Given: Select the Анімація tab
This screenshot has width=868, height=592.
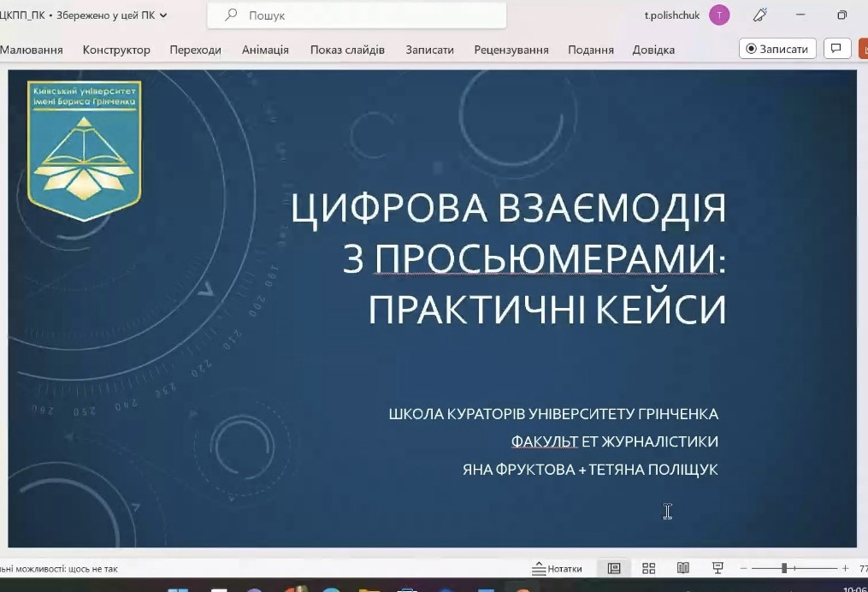Looking at the screenshot, I should click(265, 50).
